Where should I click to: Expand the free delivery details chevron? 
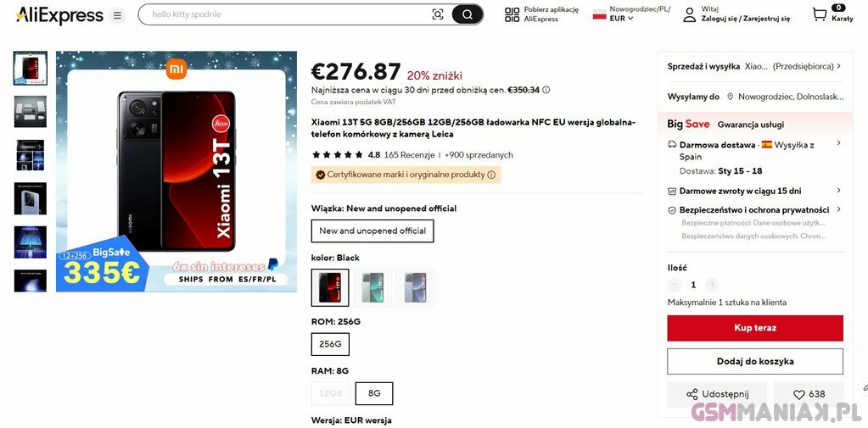pyautogui.click(x=838, y=143)
